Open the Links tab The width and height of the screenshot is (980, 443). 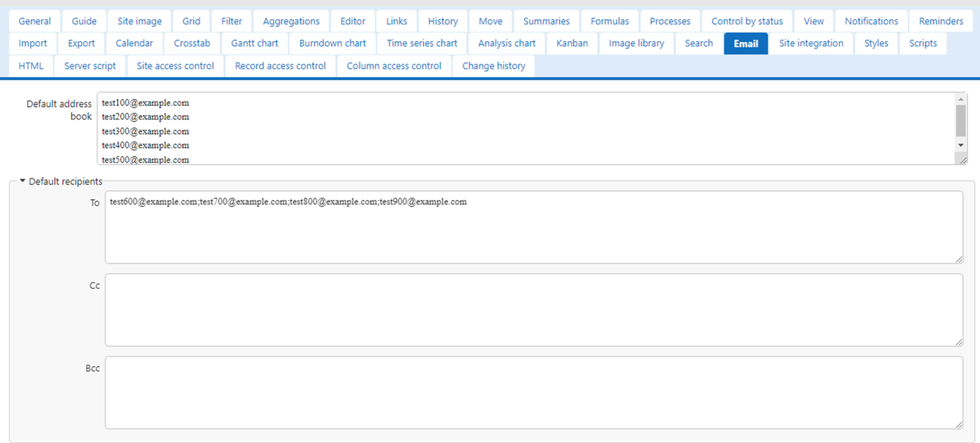pyautogui.click(x=397, y=21)
